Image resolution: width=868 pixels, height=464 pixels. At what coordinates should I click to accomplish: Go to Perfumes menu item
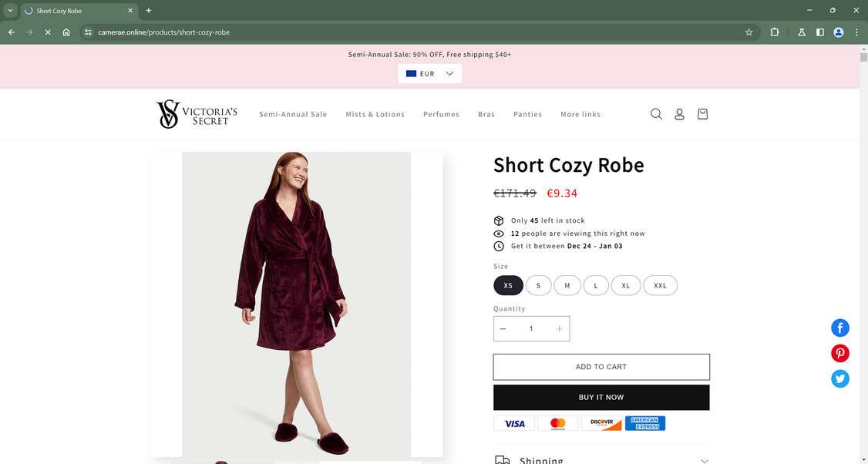(x=441, y=114)
